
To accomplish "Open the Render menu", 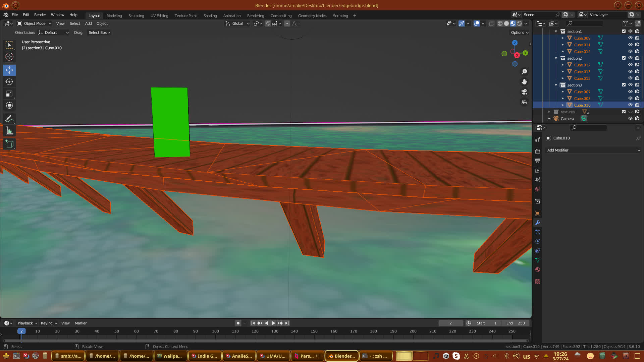I will point(40,15).
